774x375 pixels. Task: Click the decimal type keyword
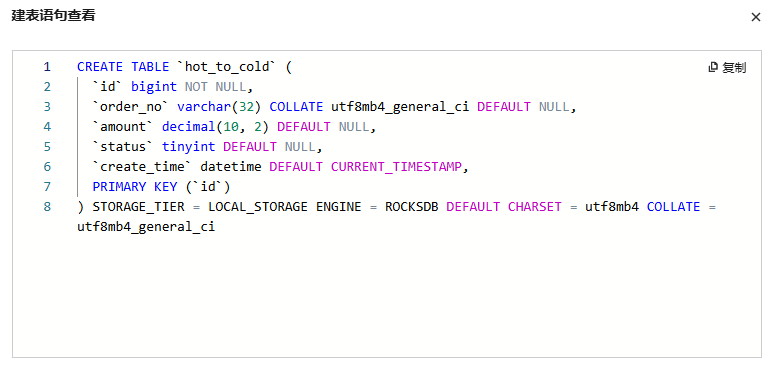(x=189, y=127)
